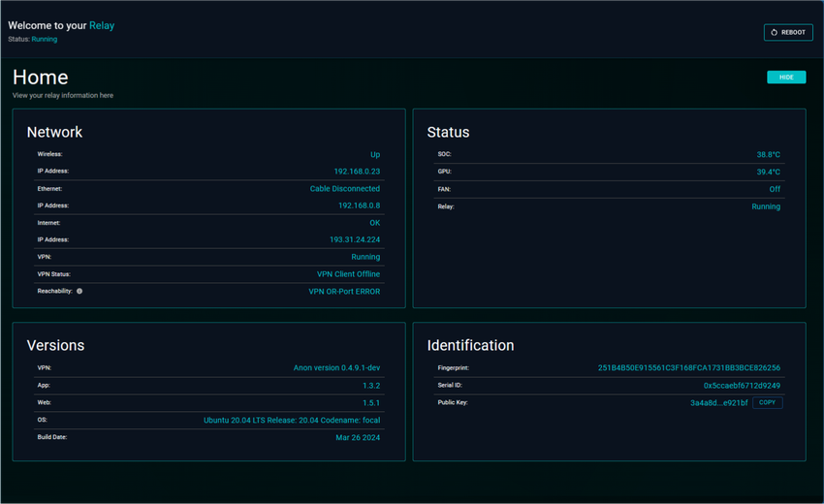This screenshot has height=504, width=824.
Task: Click the FAN status value Off
Action: tap(775, 189)
